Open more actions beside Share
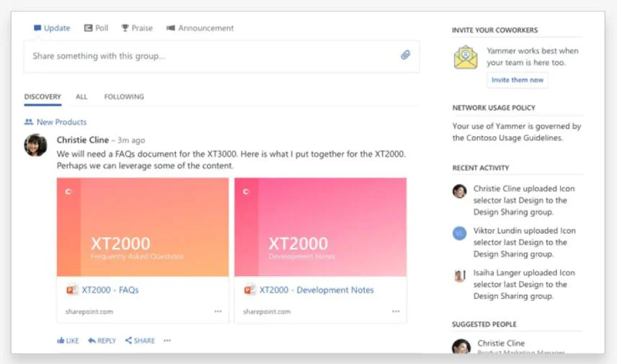Image resolution: width=617 pixels, height=364 pixels. click(x=167, y=340)
